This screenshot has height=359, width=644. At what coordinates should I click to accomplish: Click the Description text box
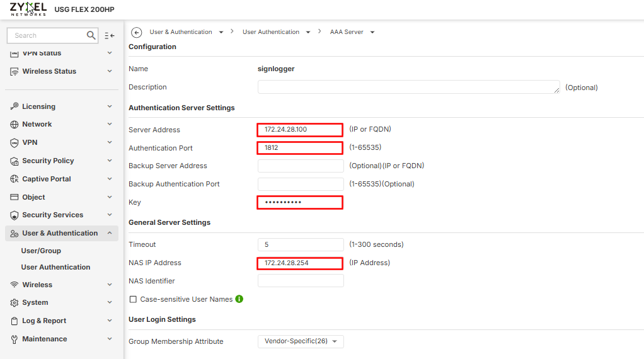pyautogui.click(x=409, y=87)
